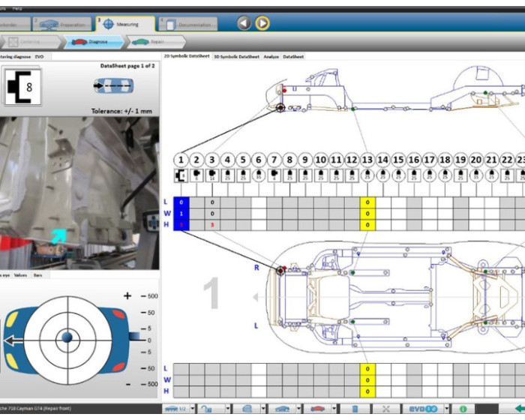Open the Analyze tab

coord(271,56)
